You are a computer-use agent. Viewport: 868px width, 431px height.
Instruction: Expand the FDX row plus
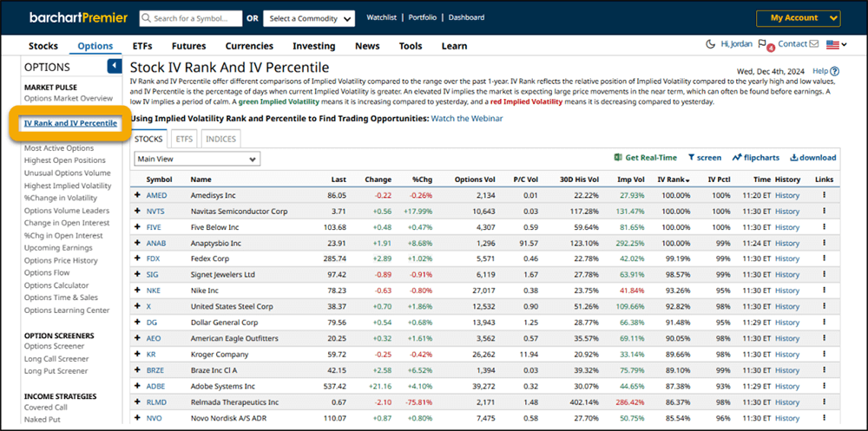(x=137, y=258)
